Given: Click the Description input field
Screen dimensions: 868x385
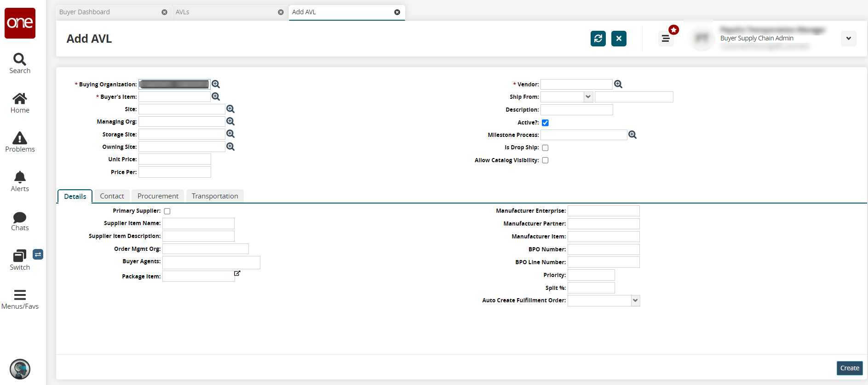Looking at the screenshot, I should pyautogui.click(x=577, y=110).
